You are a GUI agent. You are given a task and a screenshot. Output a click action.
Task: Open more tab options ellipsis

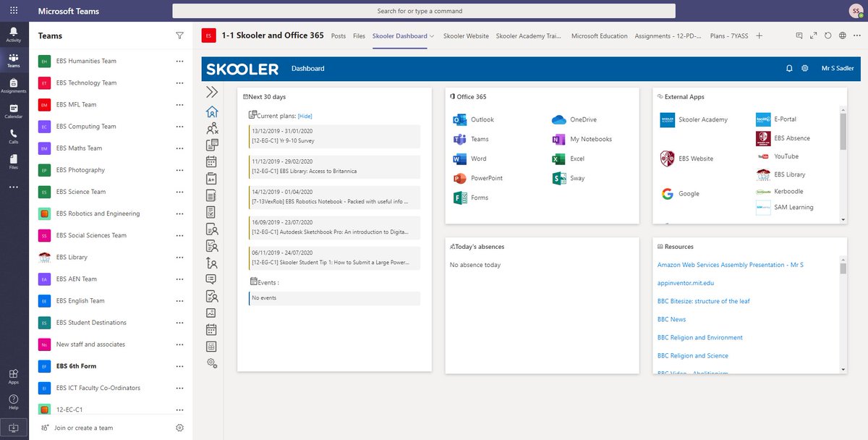click(x=857, y=35)
